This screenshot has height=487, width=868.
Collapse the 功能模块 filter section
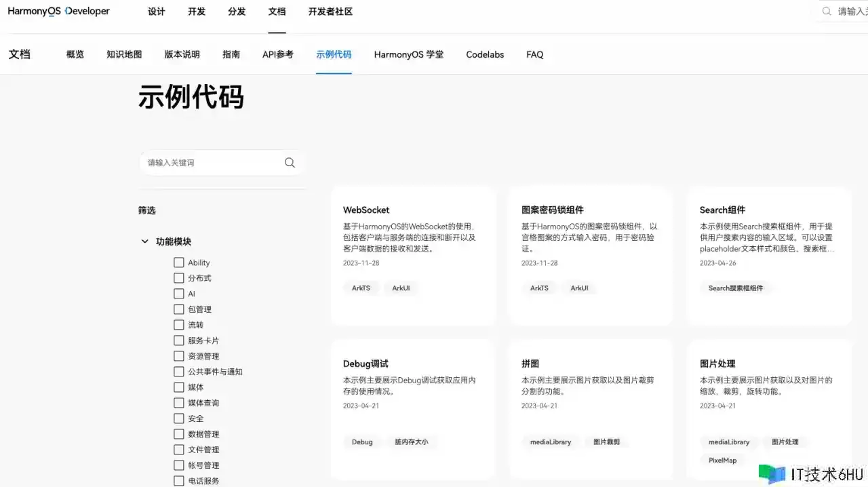click(x=144, y=241)
